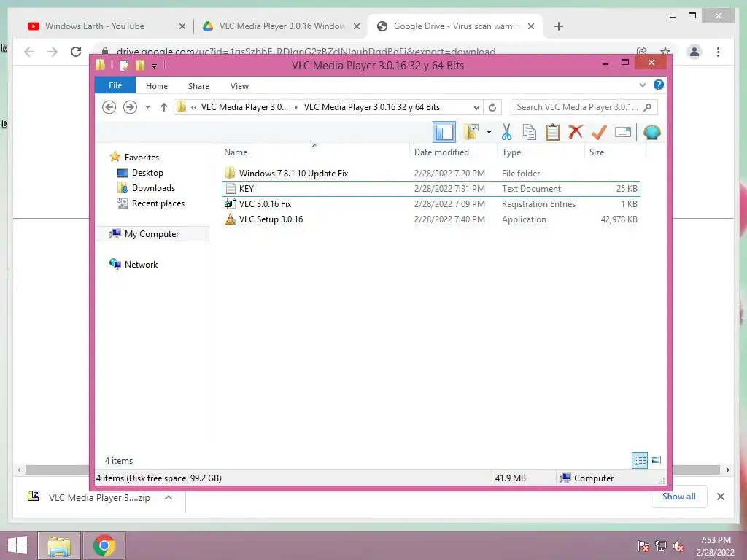Toggle the preview pane layout icon
Screen dimensions: 747x560
[x=444, y=132]
